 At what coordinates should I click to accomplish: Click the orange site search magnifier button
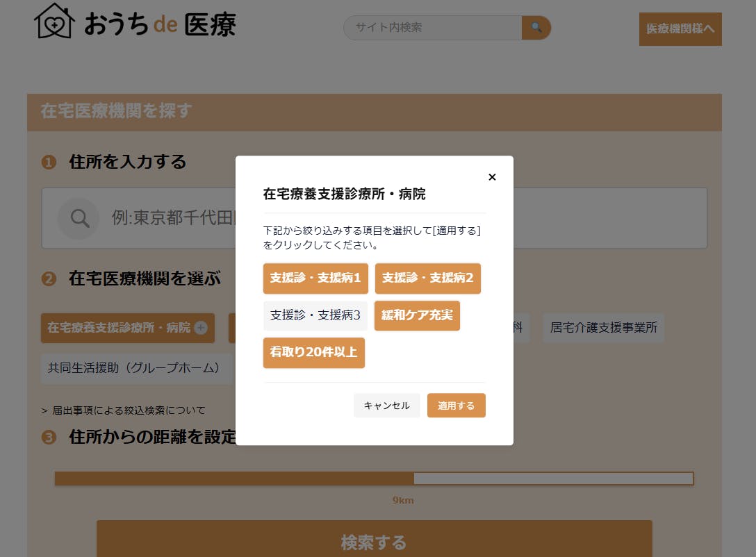click(x=536, y=28)
